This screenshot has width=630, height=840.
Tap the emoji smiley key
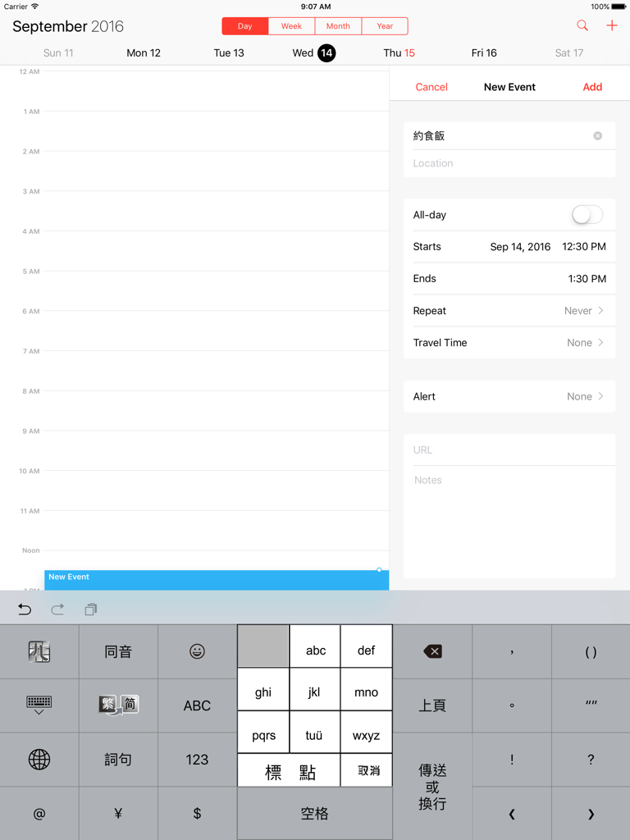[x=197, y=651]
